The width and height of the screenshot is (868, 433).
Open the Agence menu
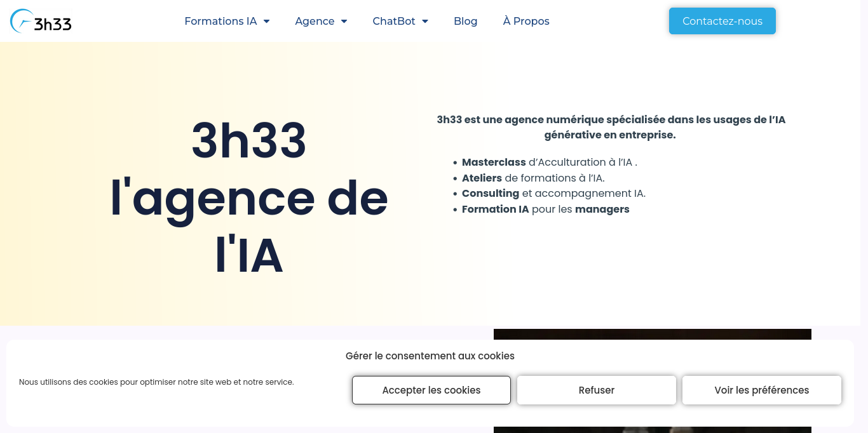[x=315, y=21]
